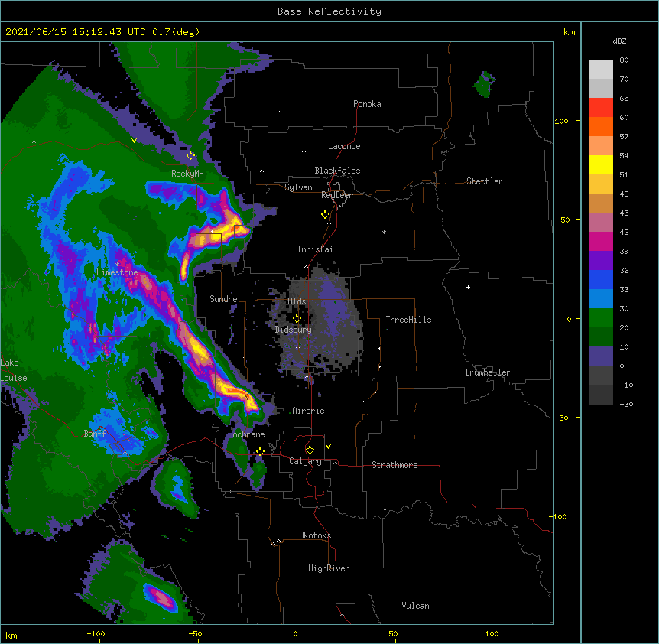
Task: Click the HighRiver city label
Action: coord(329,568)
